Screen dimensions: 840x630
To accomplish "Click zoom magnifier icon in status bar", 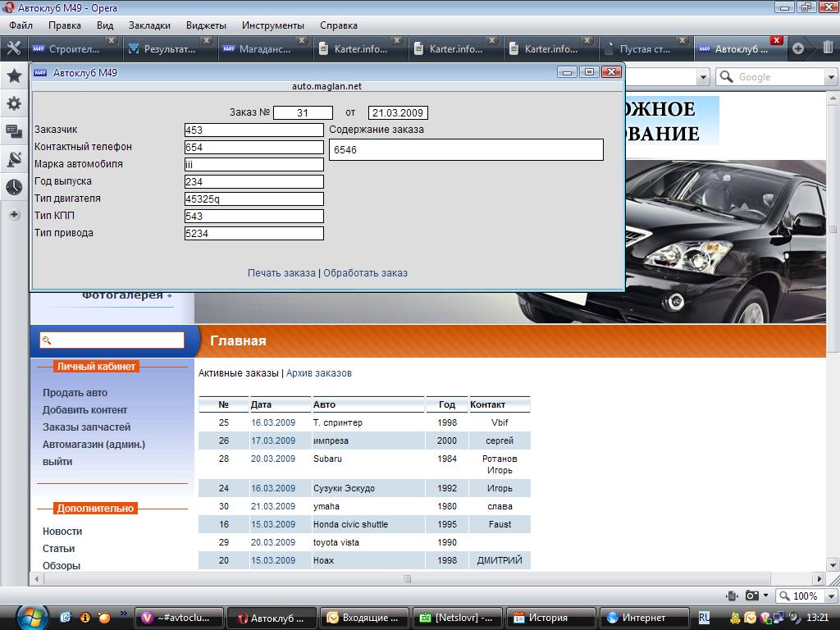I will point(784,596).
